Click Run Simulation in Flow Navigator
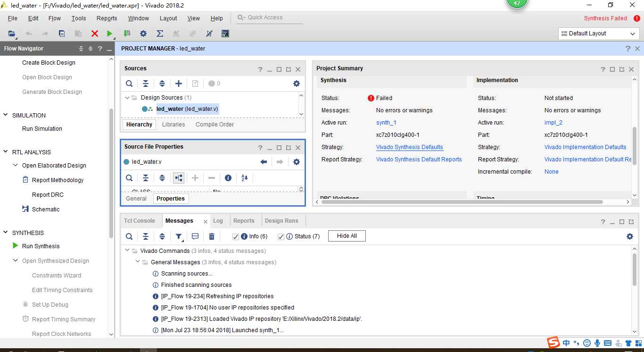This screenshot has width=644, height=352. (x=42, y=129)
